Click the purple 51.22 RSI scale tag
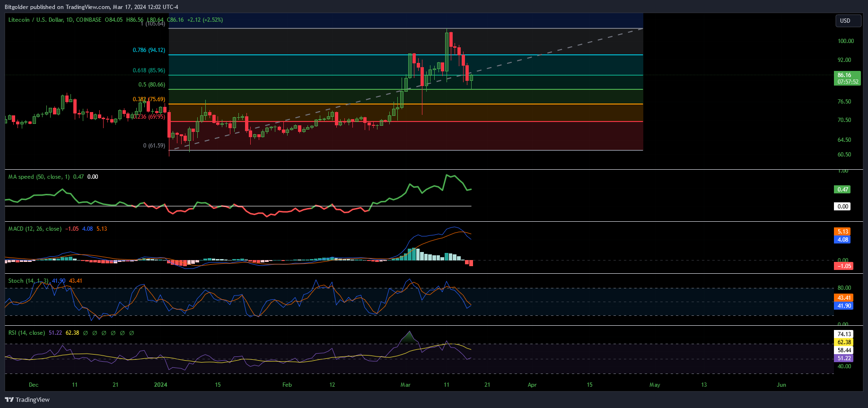This screenshot has height=408, width=868. (843, 358)
